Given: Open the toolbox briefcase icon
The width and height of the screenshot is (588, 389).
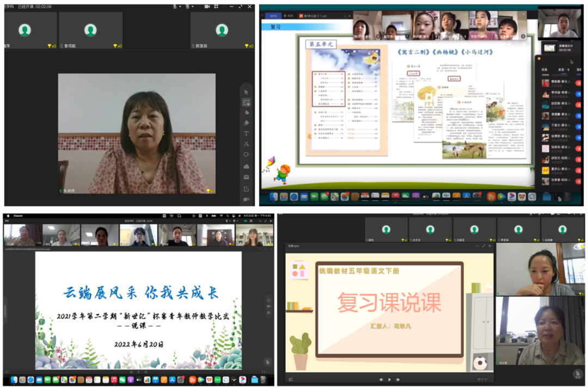Looking at the screenshot, I should tap(246, 177).
